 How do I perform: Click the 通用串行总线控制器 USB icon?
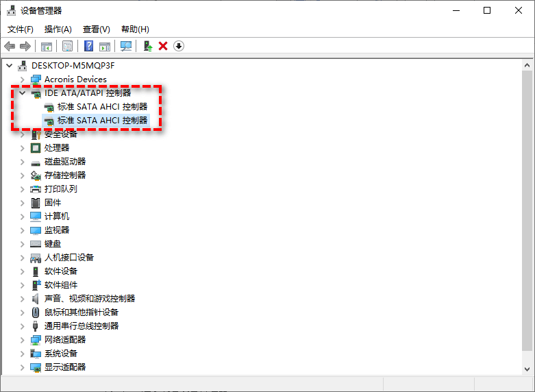click(x=36, y=326)
